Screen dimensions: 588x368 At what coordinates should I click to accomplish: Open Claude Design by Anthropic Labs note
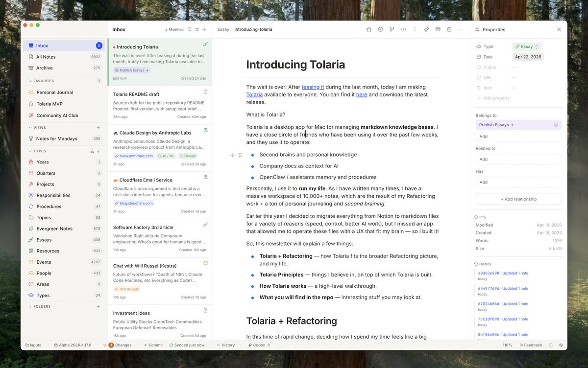160,147
